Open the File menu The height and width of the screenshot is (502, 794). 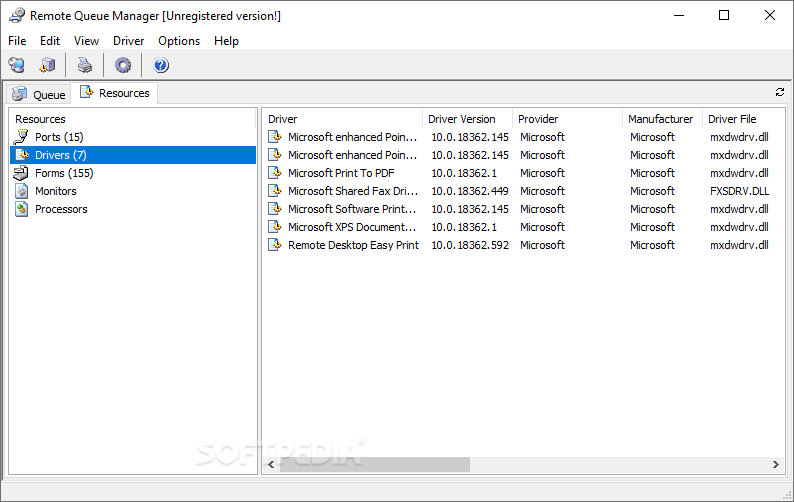17,41
